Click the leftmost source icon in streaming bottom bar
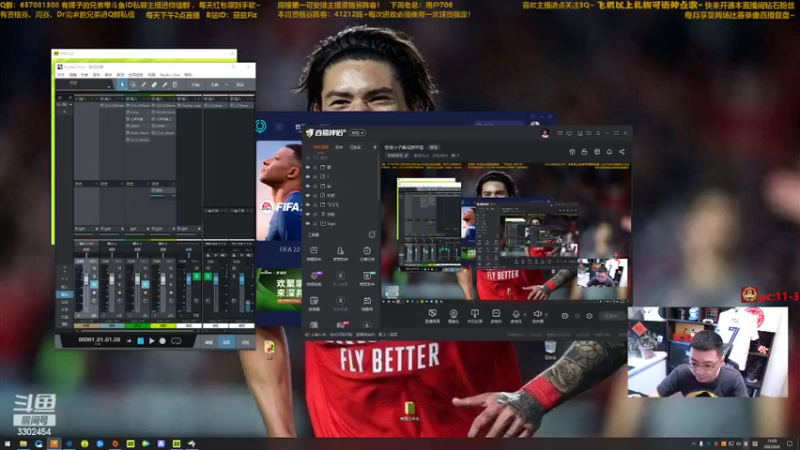Screen dimensions: 800x450 (x=433, y=313)
